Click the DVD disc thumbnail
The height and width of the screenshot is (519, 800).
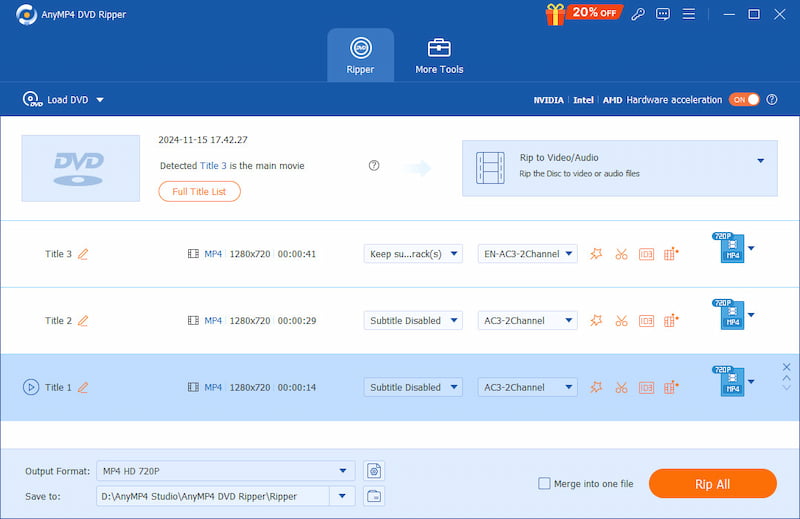pyautogui.click(x=80, y=167)
